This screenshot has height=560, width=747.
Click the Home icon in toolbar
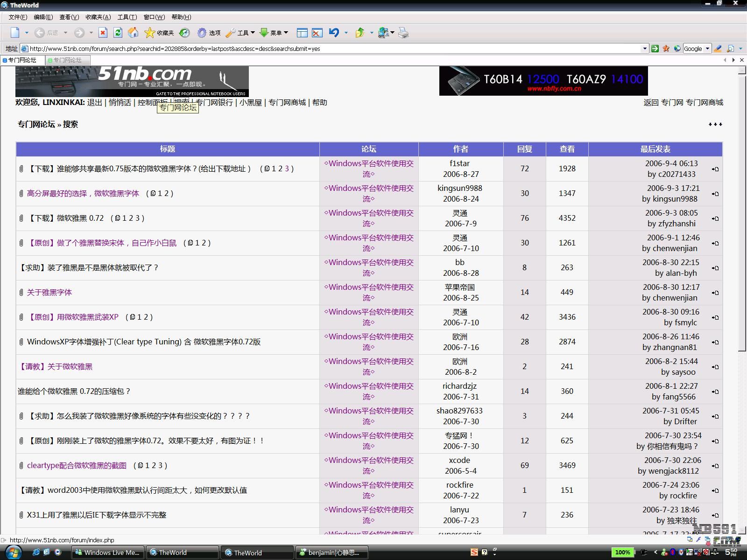tap(133, 33)
